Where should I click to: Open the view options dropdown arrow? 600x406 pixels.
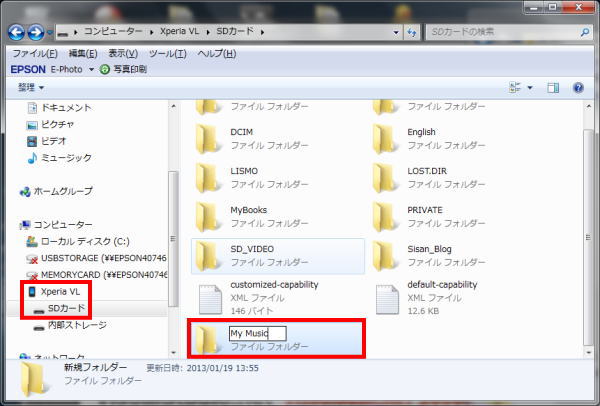530,88
